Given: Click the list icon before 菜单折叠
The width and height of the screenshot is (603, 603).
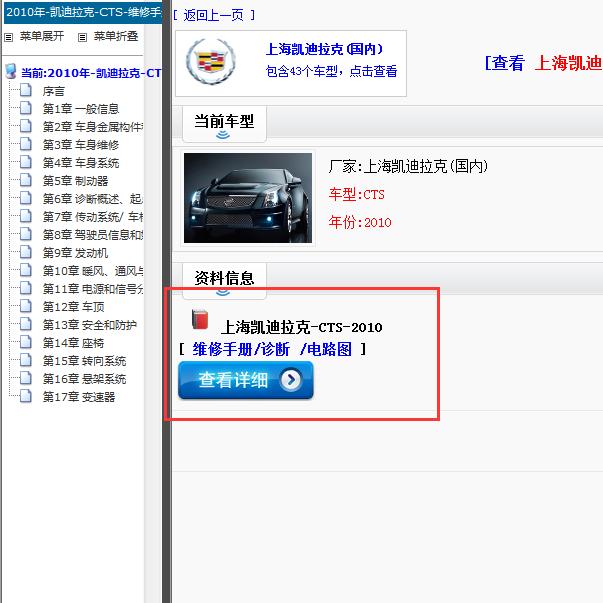Looking at the screenshot, I should pyautogui.click(x=82, y=37).
